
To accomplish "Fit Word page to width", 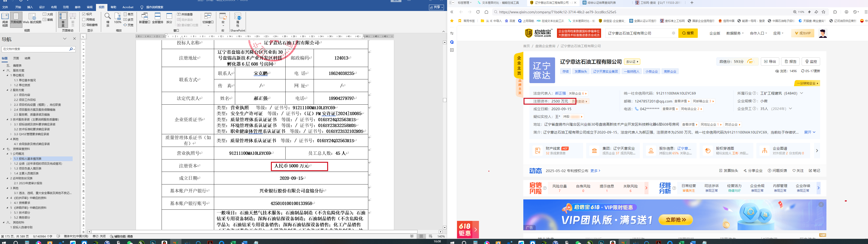I will [x=128, y=25].
